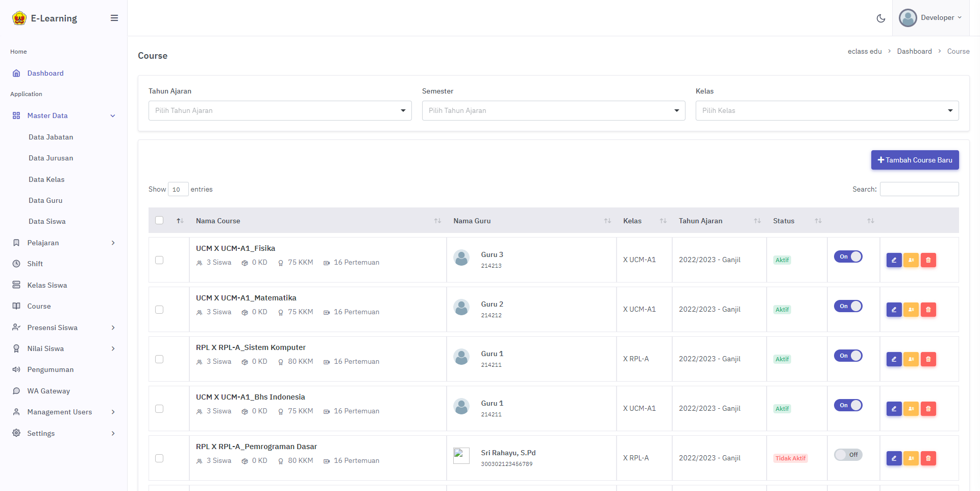
Task: Open the Pilih Kelas dropdown
Action: [827, 111]
